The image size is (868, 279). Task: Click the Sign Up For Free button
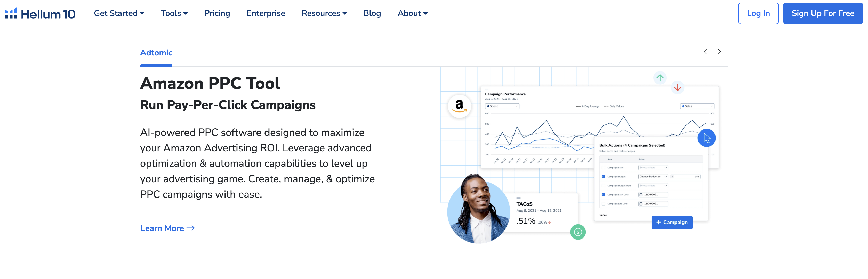coord(823,13)
